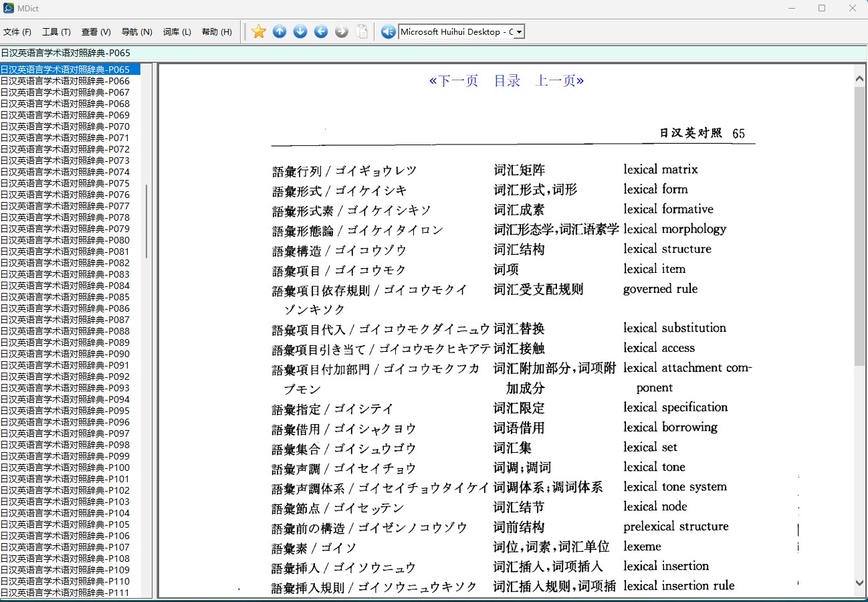Click the text 'lexical morphology'
Screen dimensions: 868x602
click(675, 229)
